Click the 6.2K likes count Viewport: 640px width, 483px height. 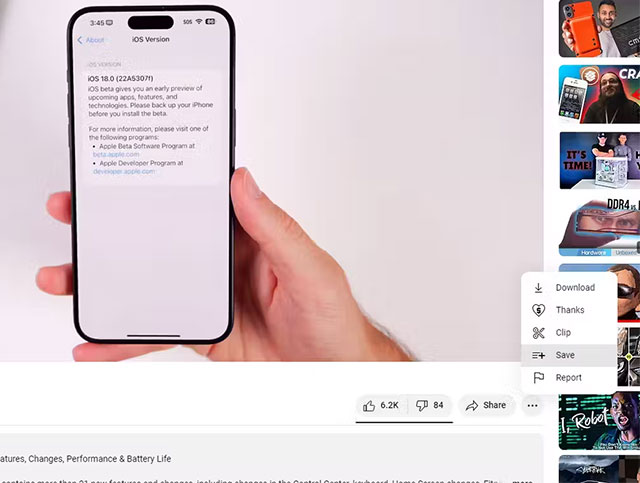tap(389, 405)
